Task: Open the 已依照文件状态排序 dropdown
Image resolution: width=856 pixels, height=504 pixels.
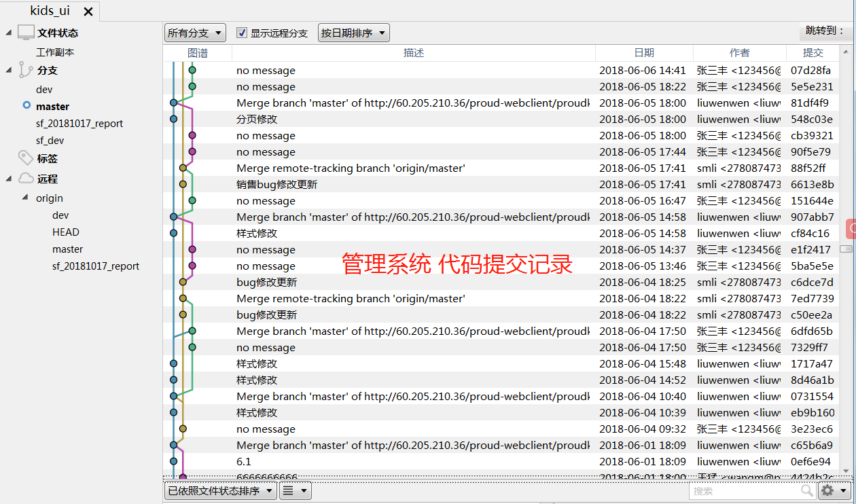Action: [x=221, y=490]
